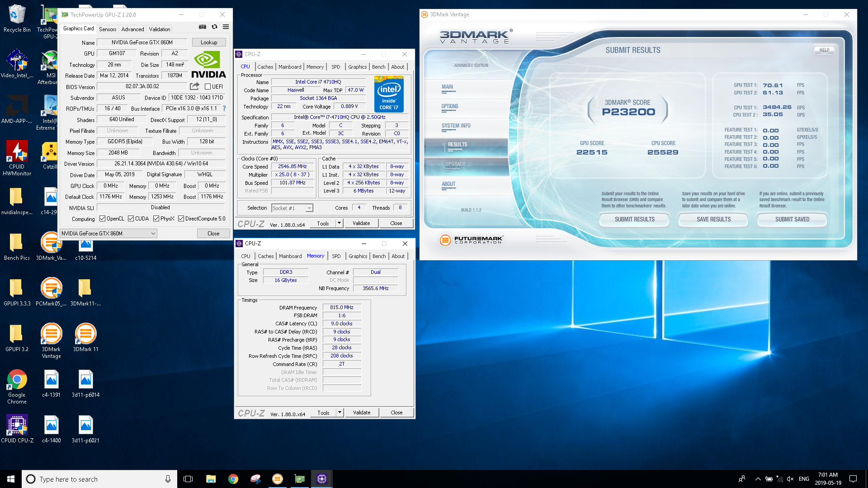
Task: Open c4-1391 image file on desktop
Action: (51, 383)
